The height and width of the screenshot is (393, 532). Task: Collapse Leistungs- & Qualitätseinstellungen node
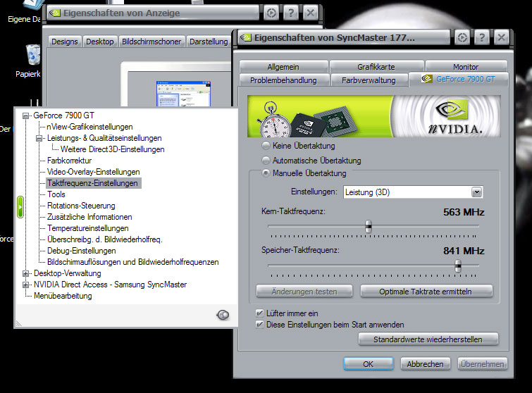pos(39,138)
